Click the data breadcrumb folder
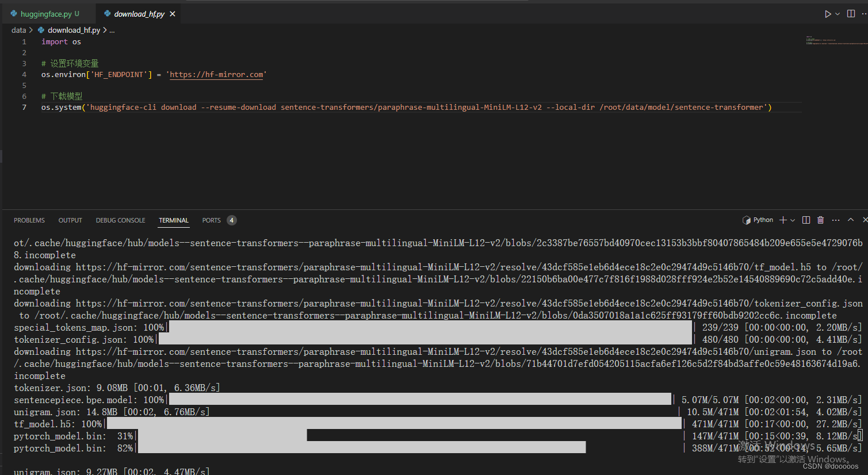Image resolution: width=868 pixels, height=475 pixels. (19, 30)
